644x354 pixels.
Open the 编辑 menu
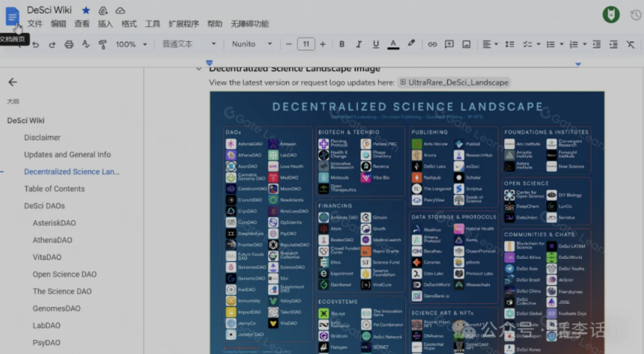tap(58, 24)
